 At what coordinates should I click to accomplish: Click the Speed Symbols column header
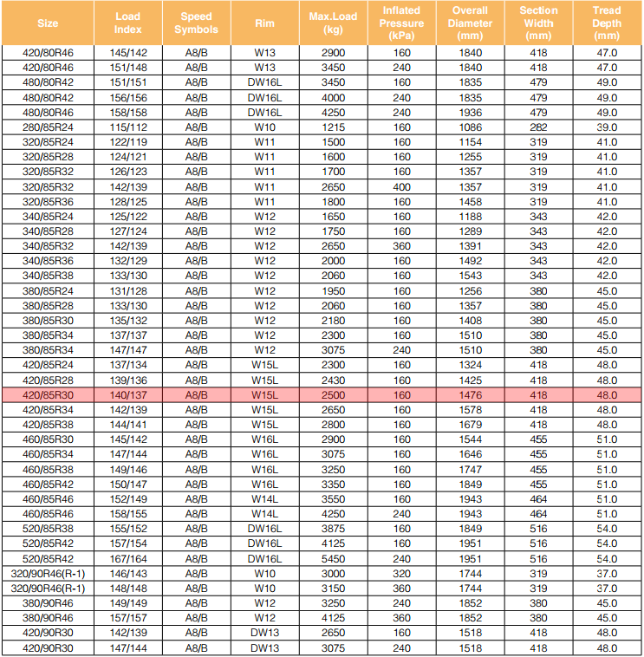click(x=197, y=23)
